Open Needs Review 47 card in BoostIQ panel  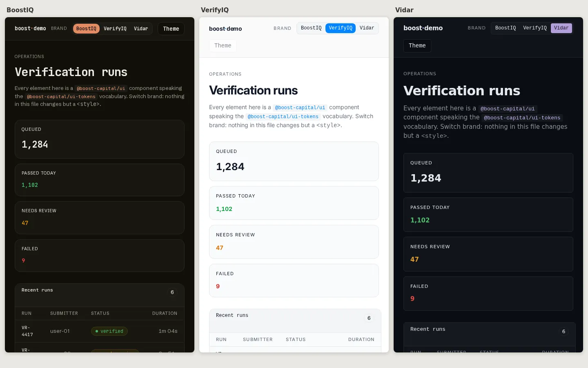(x=100, y=218)
